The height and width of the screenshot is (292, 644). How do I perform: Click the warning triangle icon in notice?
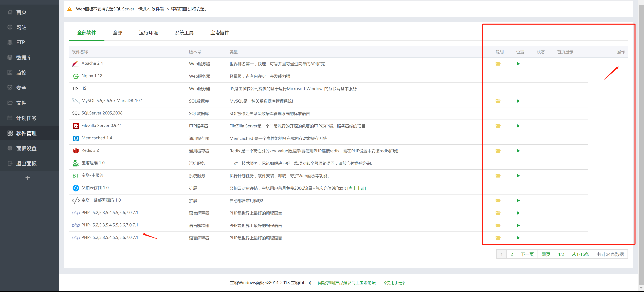69,9
